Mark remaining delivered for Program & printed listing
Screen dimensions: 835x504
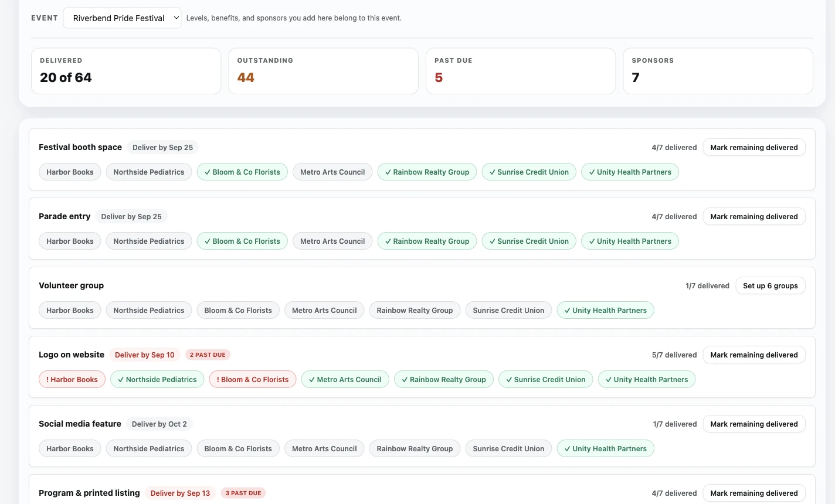tap(753, 493)
